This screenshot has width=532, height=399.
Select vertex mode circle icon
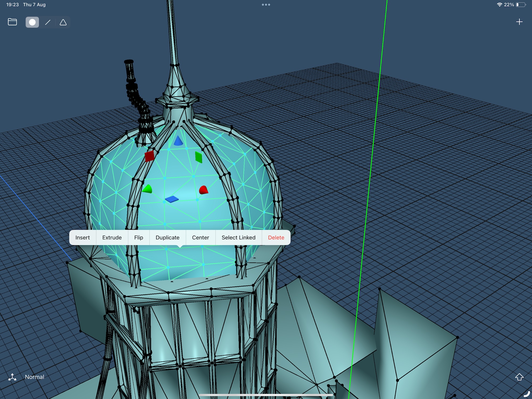[x=32, y=22]
